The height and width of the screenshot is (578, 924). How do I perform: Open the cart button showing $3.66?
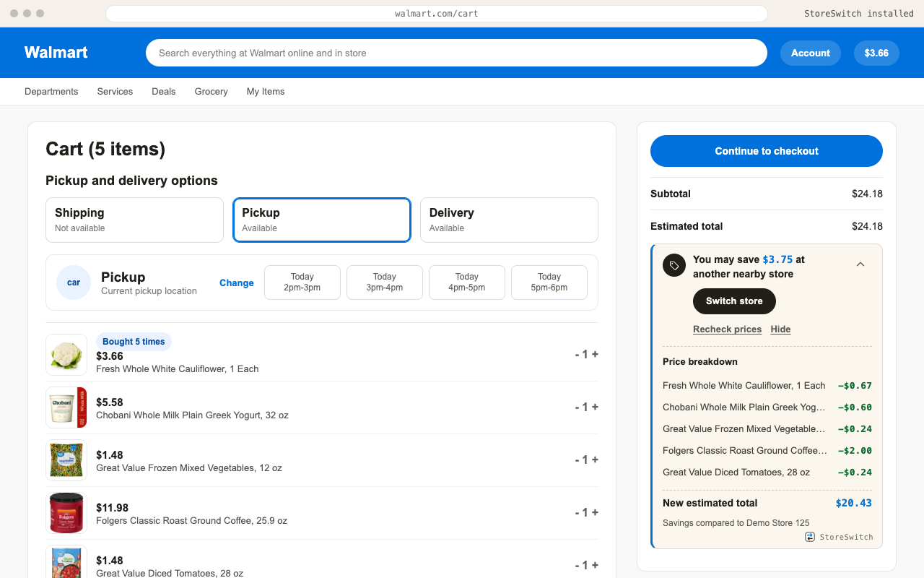(876, 53)
